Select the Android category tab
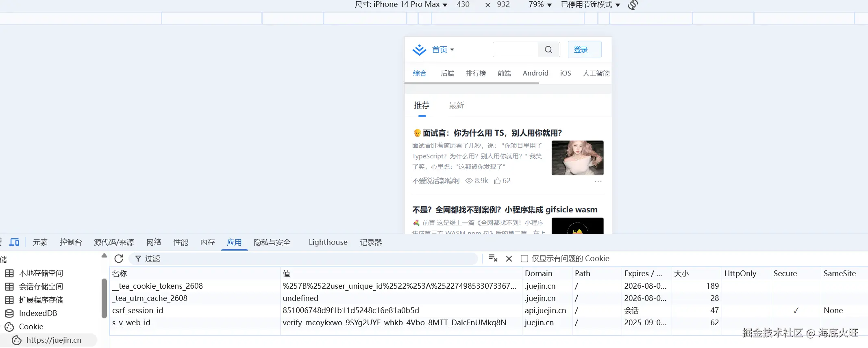Viewport: 868px width, 348px height. pos(535,73)
